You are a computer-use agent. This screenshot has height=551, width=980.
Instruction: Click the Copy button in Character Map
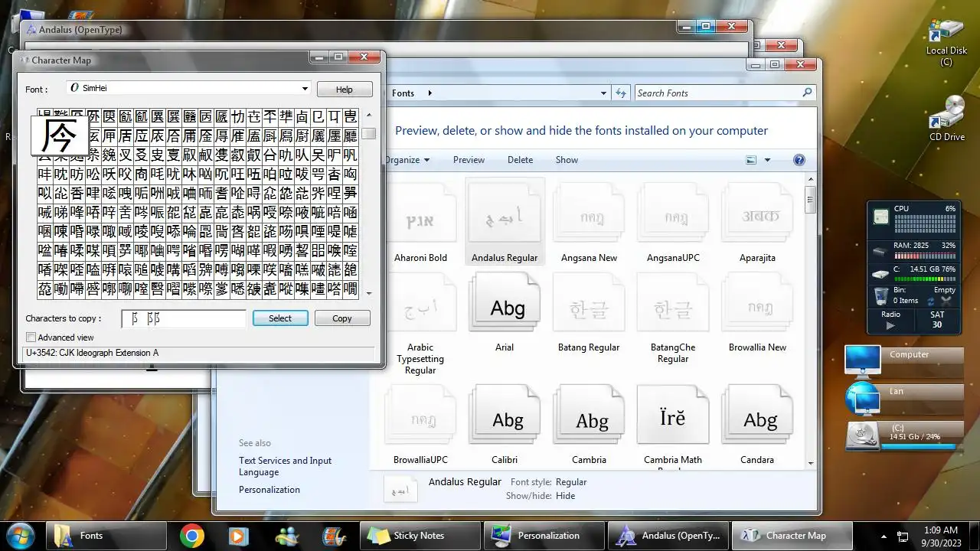342,318
